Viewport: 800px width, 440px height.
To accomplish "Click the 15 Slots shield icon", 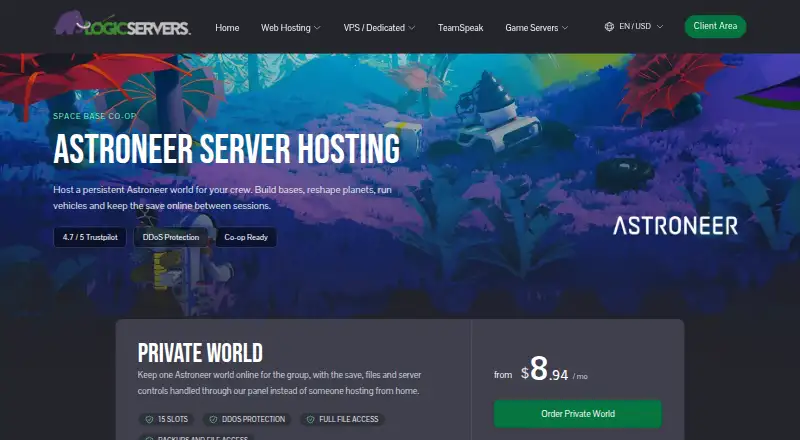I will tap(149, 420).
